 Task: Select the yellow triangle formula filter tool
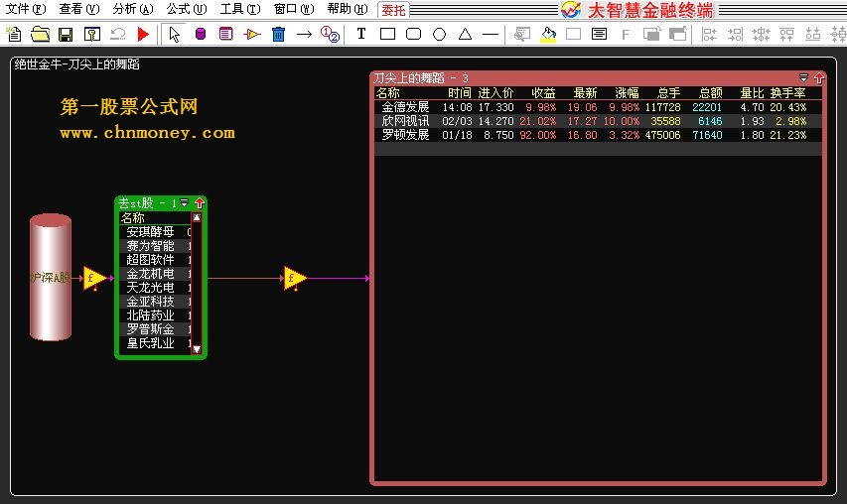click(x=252, y=35)
